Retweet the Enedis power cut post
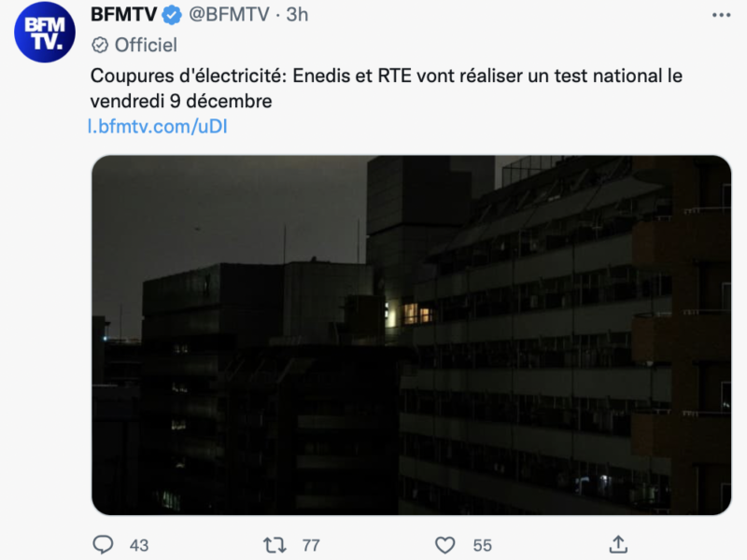Viewport: 747px width, 560px height. 274,544
